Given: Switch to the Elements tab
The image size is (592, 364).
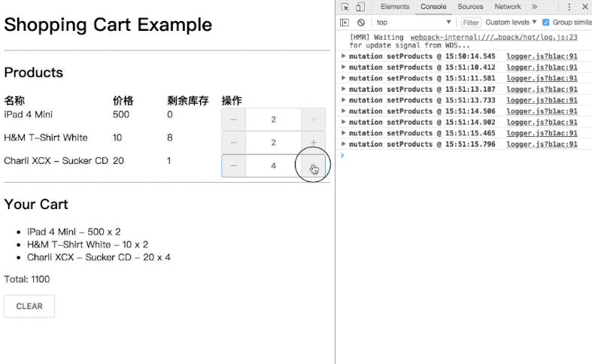Looking at the screenshot, I should click(395, 7).
